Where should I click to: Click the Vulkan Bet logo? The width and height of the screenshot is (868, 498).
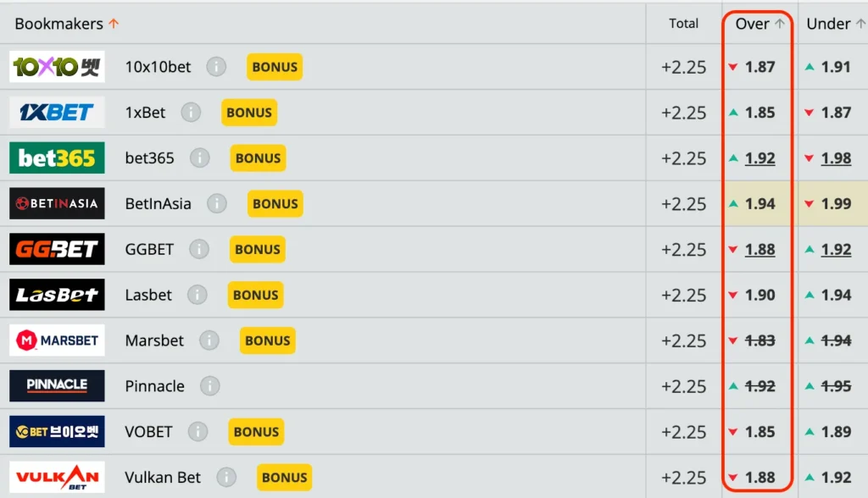[x=57, y=477]
